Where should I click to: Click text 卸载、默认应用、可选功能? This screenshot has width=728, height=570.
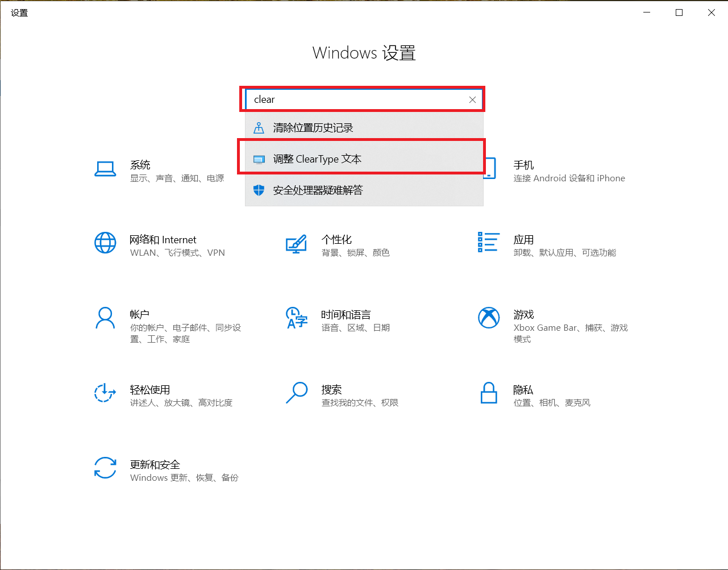point(565,253)
